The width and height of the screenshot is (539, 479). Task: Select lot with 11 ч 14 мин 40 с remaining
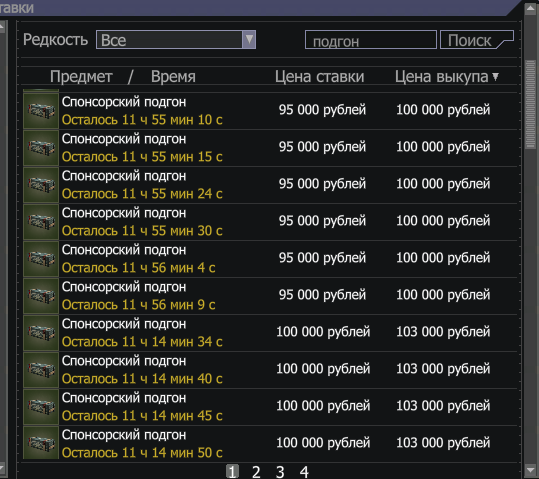[270, 370]
